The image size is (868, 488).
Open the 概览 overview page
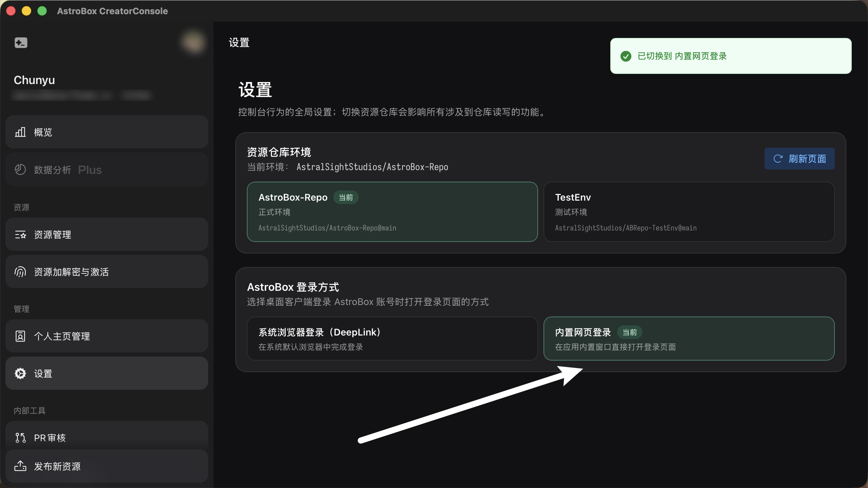tap(107, 132)
